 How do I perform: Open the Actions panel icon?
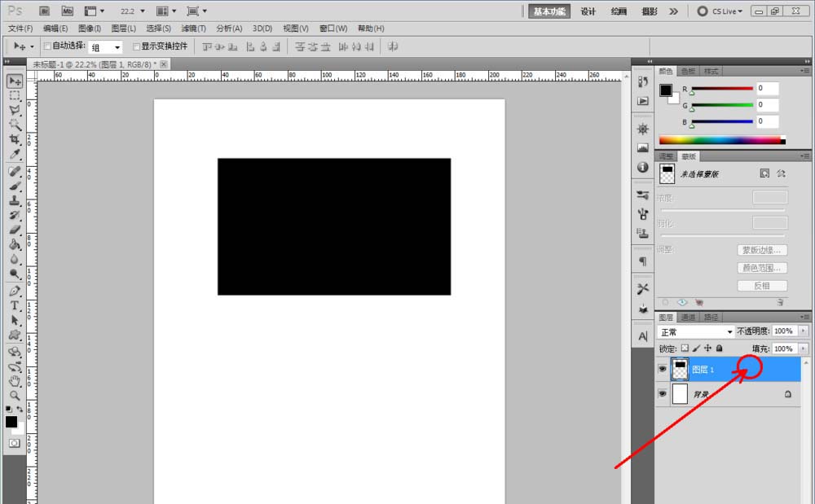click(643, 101)
